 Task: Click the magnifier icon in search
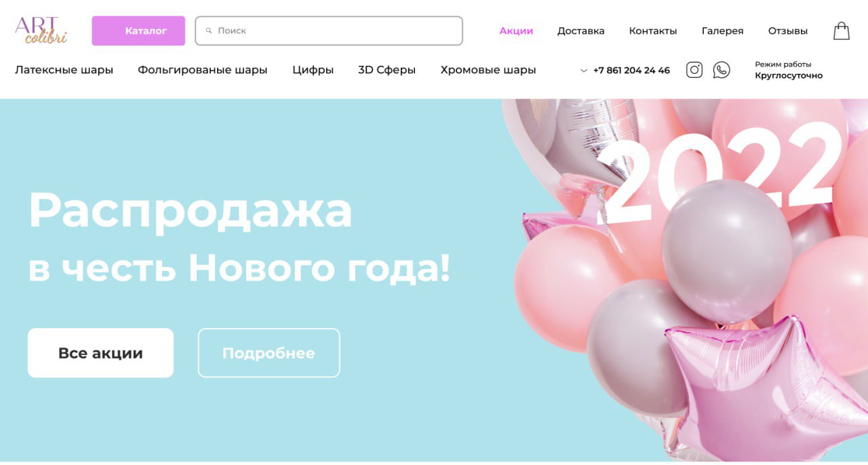pyautogui.click(x=209, y=31)
